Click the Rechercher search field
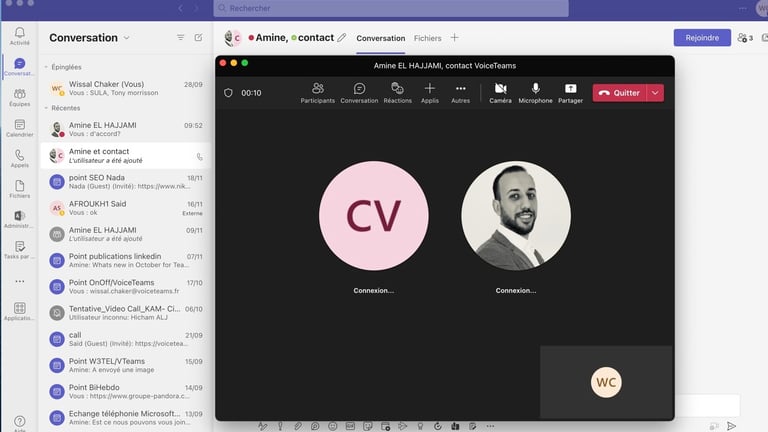 tap(391, 8)
